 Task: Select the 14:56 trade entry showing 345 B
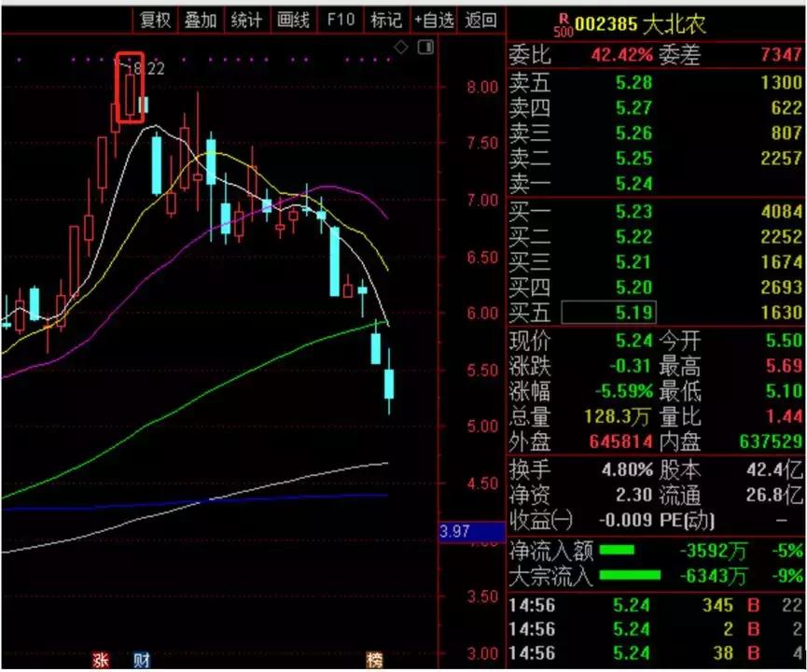[653, 606]
